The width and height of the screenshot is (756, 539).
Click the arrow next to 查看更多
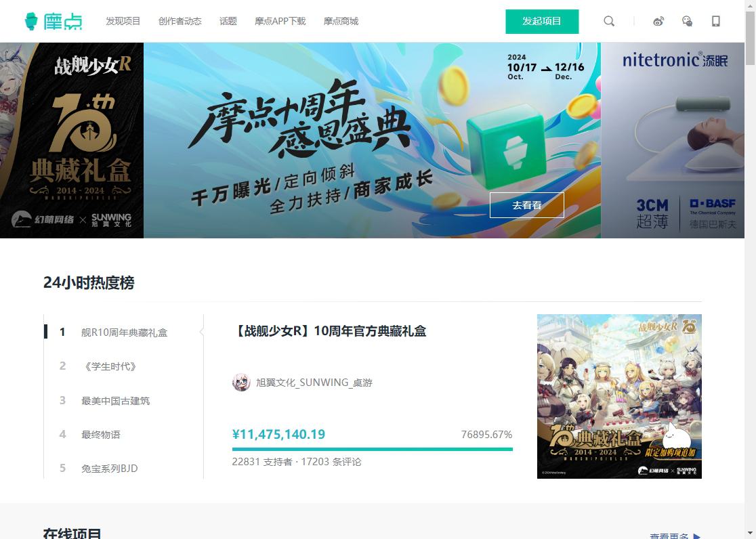click(x=696, y=536)
